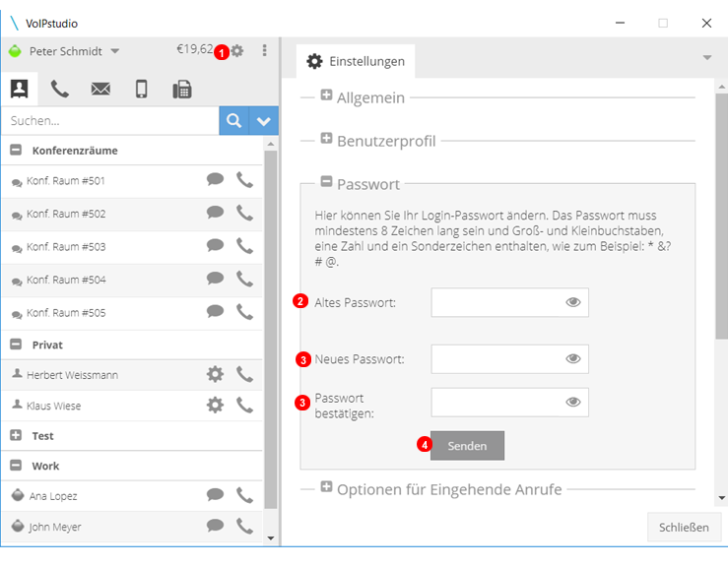
Task: Expand the Benutzerprofil section
Action: pyautogui.click(x=326, y=138)
